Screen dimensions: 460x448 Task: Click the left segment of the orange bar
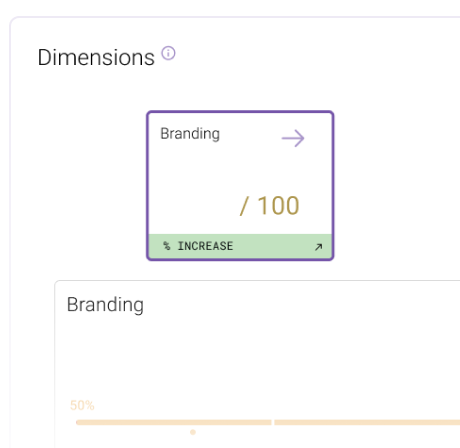pyautogui.click(x=174, y=422)
